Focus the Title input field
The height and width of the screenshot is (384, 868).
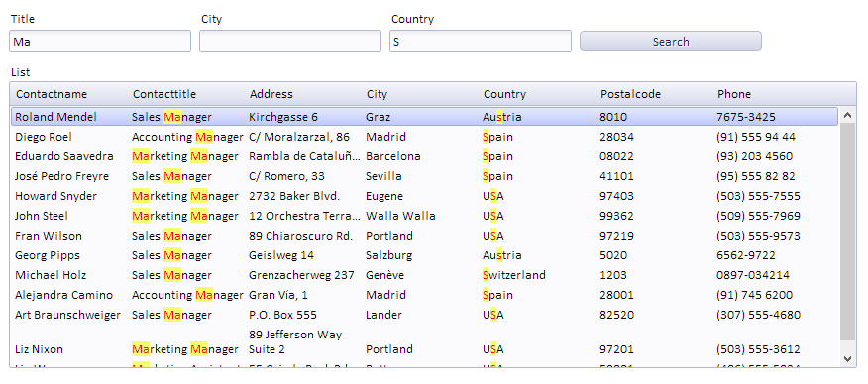pos(100,42)
